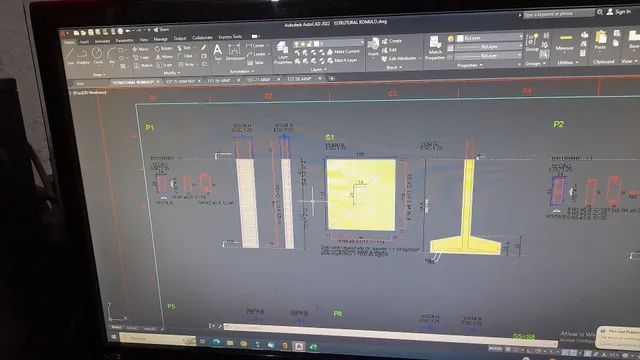This screenshot has width=640, height=360.
Task: Insert a Table
Action: [x=255, y=62]
